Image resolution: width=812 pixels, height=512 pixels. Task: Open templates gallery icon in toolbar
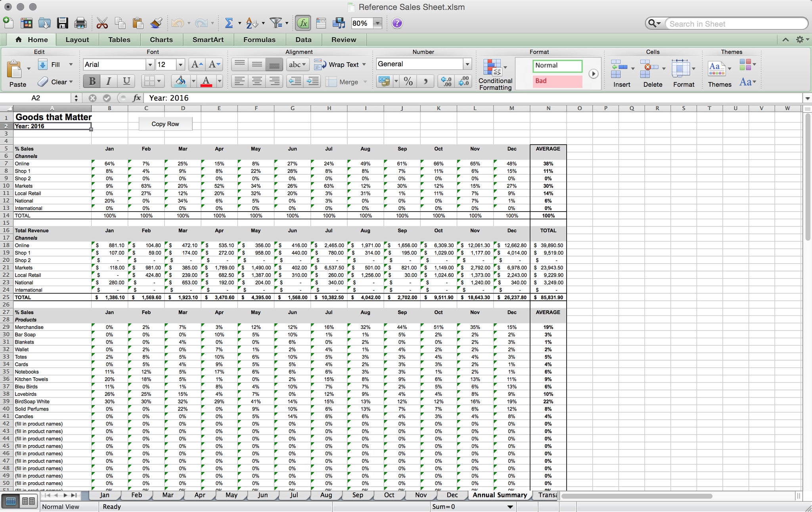(x=26, y=23)
